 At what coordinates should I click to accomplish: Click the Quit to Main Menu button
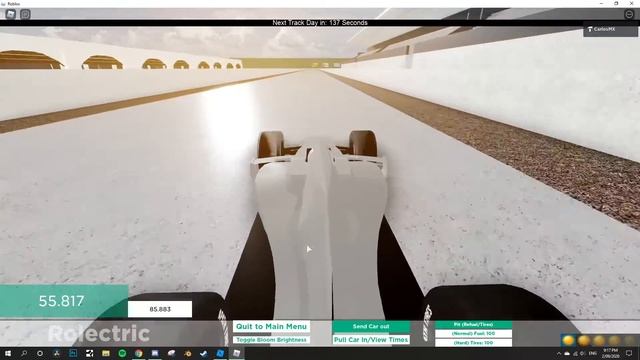[x=271, y=327]
